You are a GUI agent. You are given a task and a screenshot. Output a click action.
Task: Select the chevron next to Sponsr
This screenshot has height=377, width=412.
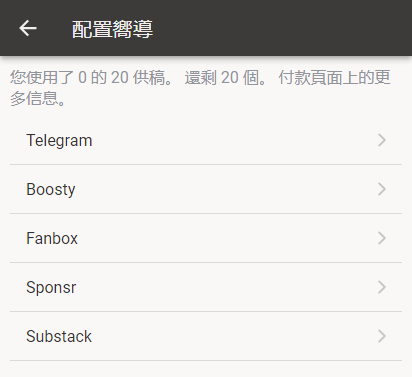click(x=382, y=287)
